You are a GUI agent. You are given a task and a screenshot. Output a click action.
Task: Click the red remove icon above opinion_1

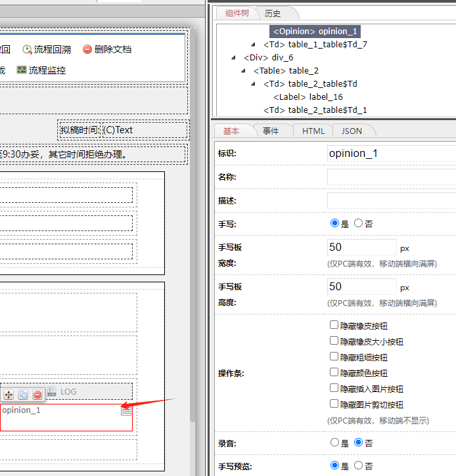click(x=37, y=395)
